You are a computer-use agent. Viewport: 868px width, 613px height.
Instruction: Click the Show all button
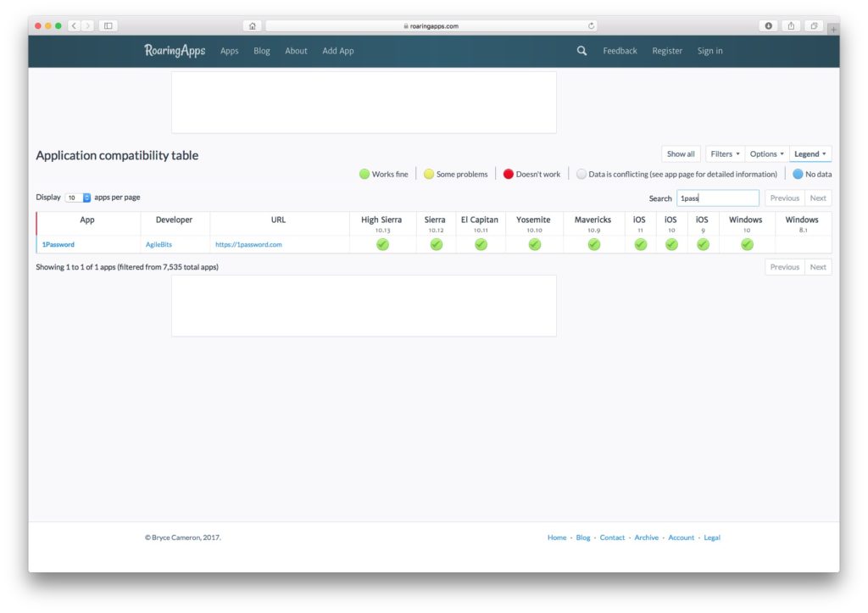681,154
